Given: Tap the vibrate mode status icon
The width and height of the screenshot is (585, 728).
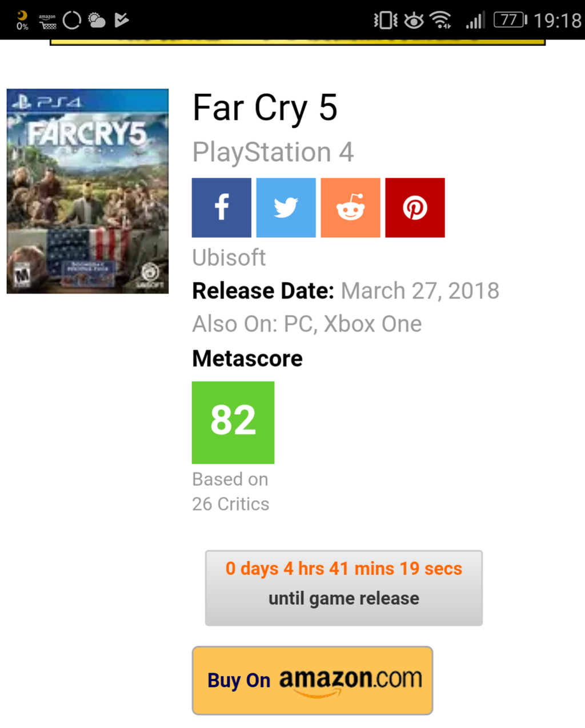Looking at the screenshot, I should [386, 21].
